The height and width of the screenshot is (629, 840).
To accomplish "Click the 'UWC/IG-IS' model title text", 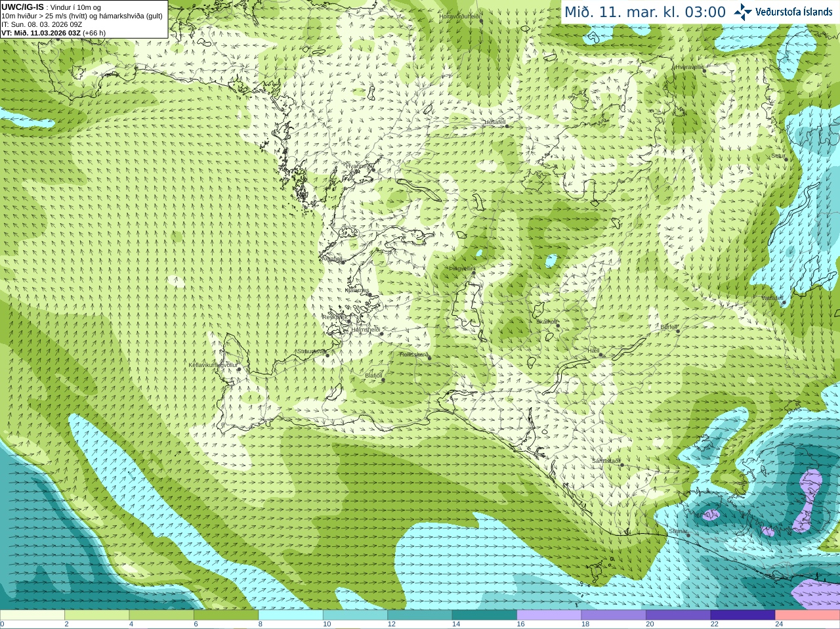I will click(x=22, y=7).
